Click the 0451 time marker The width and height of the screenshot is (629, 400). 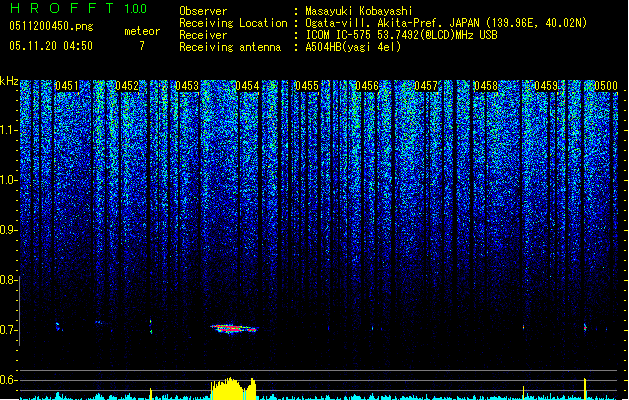[x=67, y=86]
